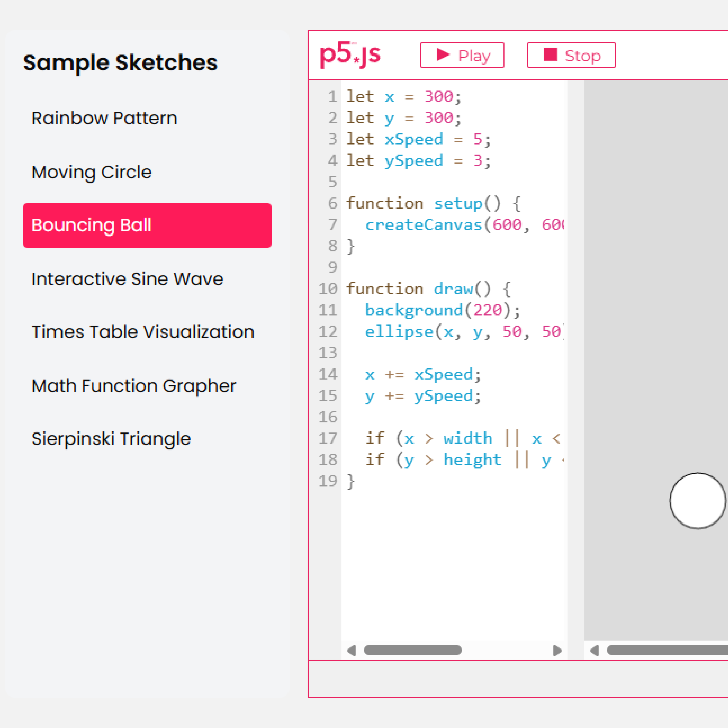This screenshot has width=728, height=728.
Task: Open the Rainbow Pattern sketch
Action: 104,118
